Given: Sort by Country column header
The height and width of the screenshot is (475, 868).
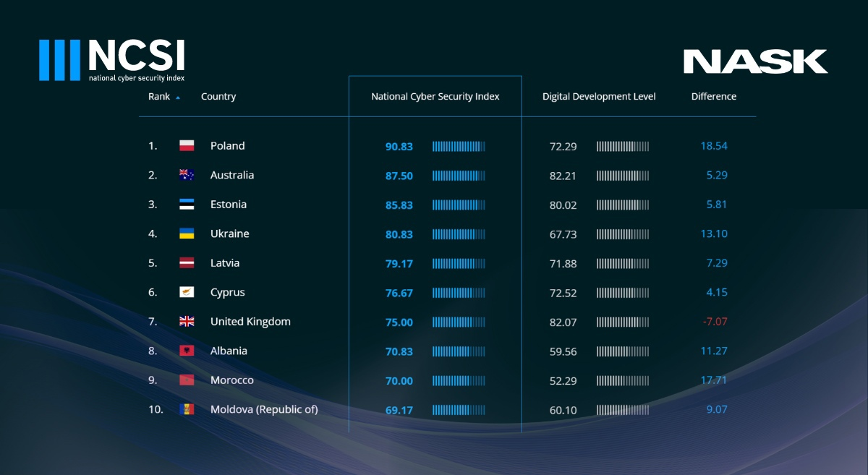Looking at the screenshot, I should 218,97.
